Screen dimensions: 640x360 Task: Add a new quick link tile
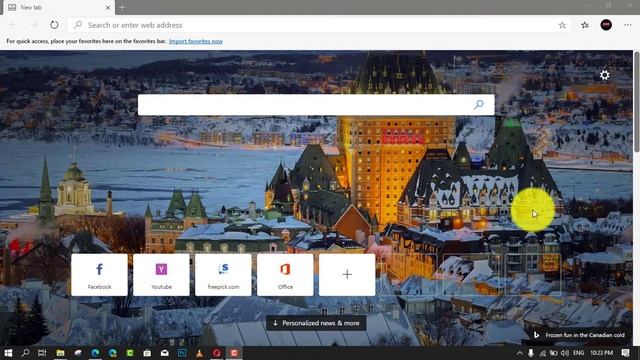tap(347, 275)
